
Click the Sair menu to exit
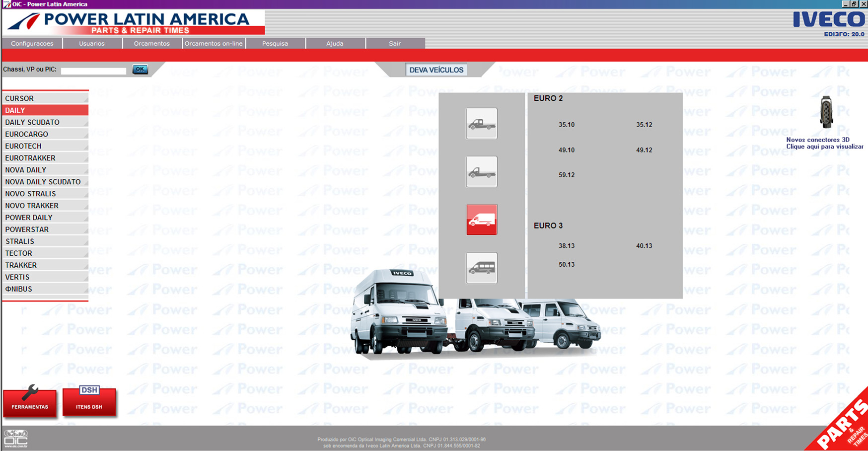click(395, 44)
